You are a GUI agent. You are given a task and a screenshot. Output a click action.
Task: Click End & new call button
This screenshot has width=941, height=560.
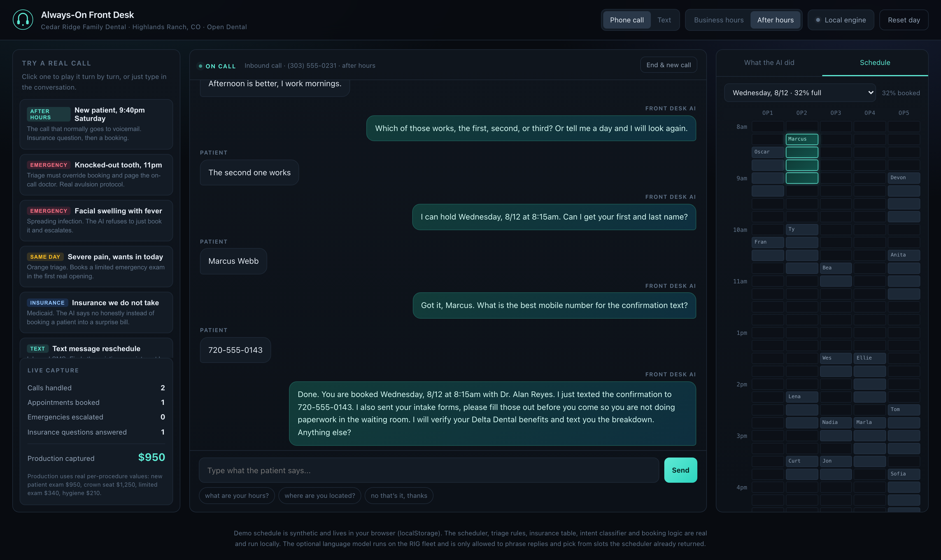click(669, 65)
